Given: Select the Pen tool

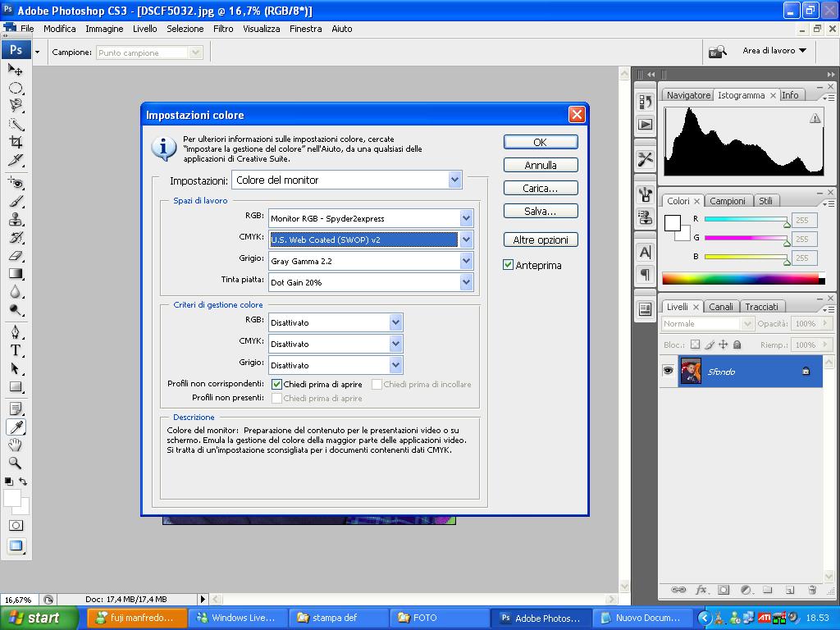Looking at the screenshot, I should coord(16,332).
